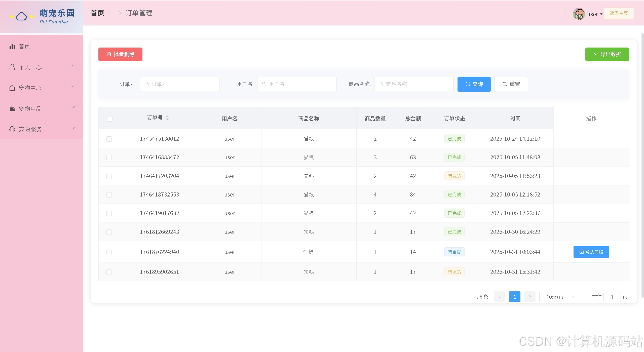The width and height of the screenshot is (644, 352).
Task: Expand the 宠物中心 menu chevron
Action: [73, 87]
